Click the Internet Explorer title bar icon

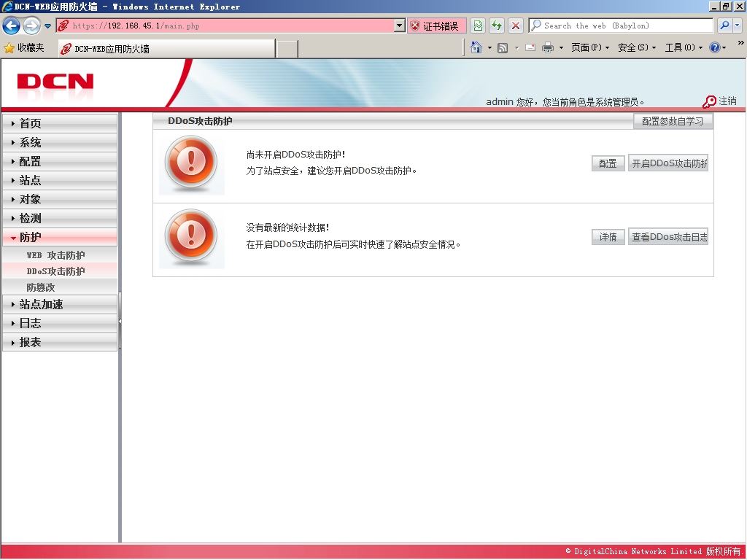click(7, 7)
